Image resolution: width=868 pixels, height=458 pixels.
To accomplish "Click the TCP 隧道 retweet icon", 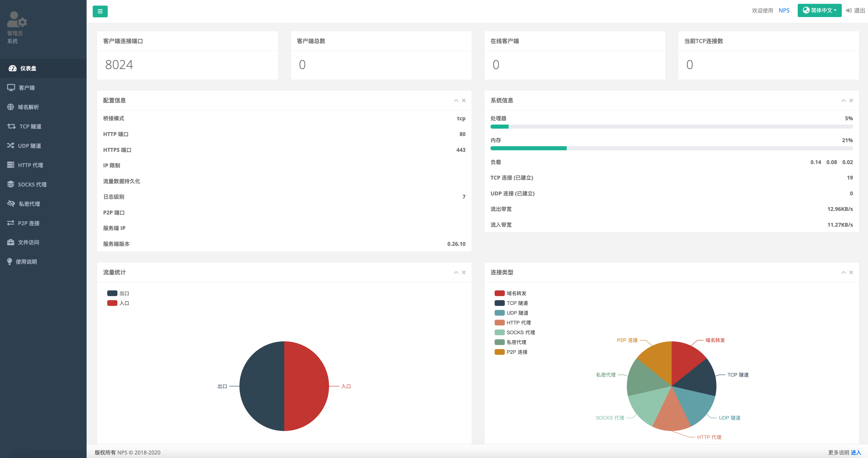I will click(x=11, y=126).
